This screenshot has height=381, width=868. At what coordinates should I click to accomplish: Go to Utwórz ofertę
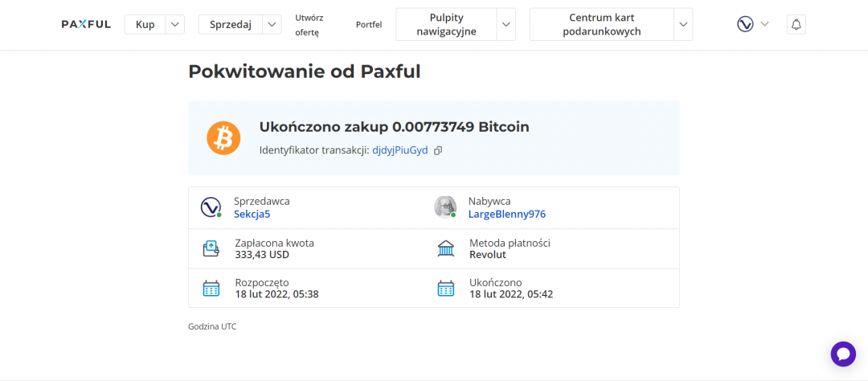pyautogui.click(x=307, y=24)
